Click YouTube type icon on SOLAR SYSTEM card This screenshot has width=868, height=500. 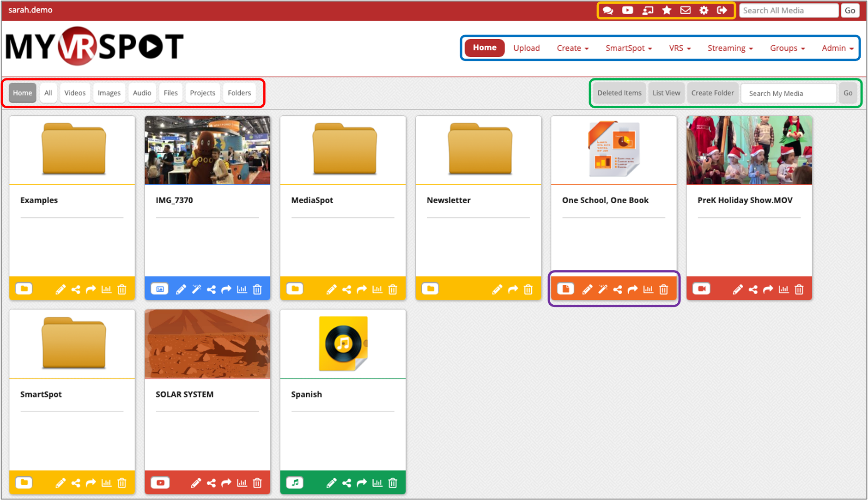click(x=160, y=483)
